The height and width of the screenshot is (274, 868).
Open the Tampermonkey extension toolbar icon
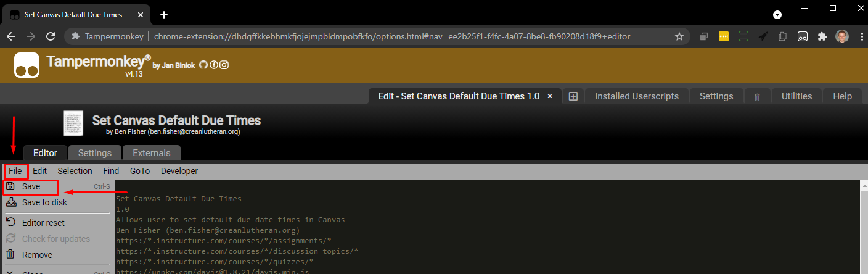(803, 36)
